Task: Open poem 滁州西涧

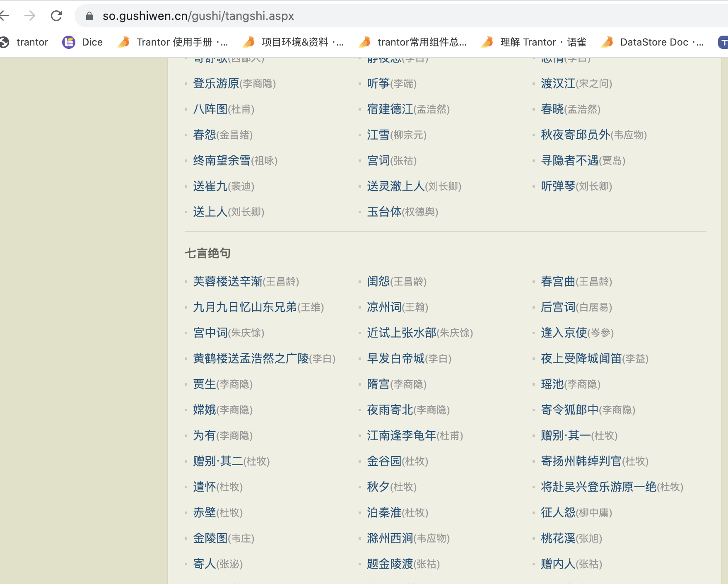Action: [x=390, y=538]
